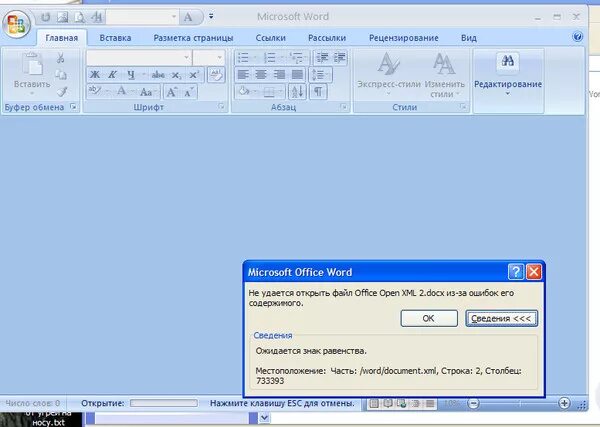This screenshot has height=427, width=600.
Task: Align text left
Action: (243, 75)
